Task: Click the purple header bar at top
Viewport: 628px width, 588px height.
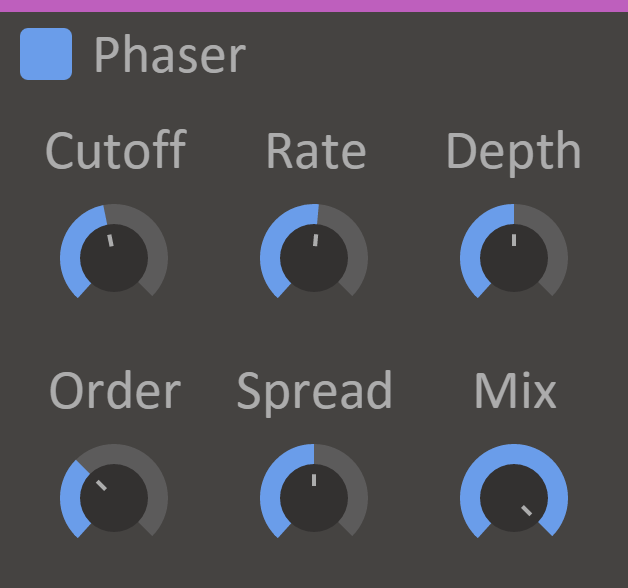Action: click(314, 5)
